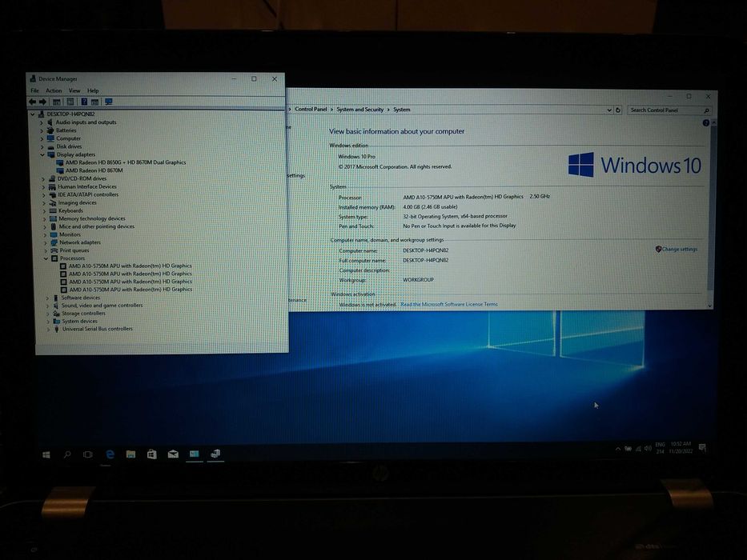Expand Audio inputs and outputs
Image resolution: width=747 pixels, height=560 pixels.
click(x=42, y=122)
